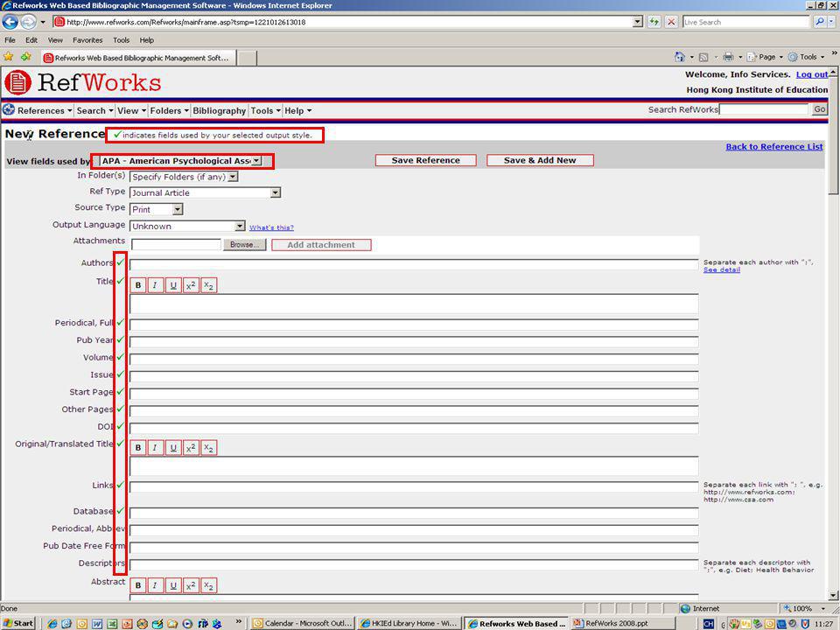Apply Subscript above Original/Translated Title field
The image size is (840, 630).
(x=208, y=448)
